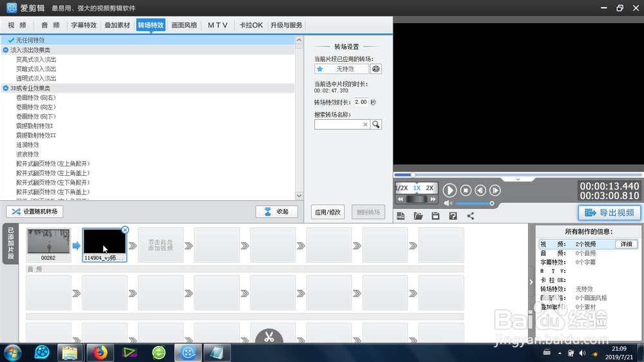Screen dimensions: 644x362
Task: Select the 波浪特效 transition
Action: coord(28,155)
